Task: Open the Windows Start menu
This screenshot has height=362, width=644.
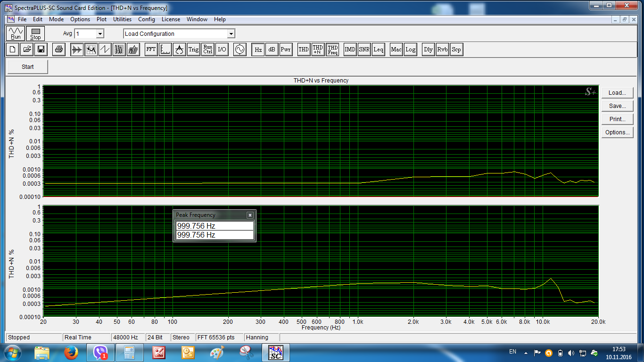Action: tap(13, 353)
